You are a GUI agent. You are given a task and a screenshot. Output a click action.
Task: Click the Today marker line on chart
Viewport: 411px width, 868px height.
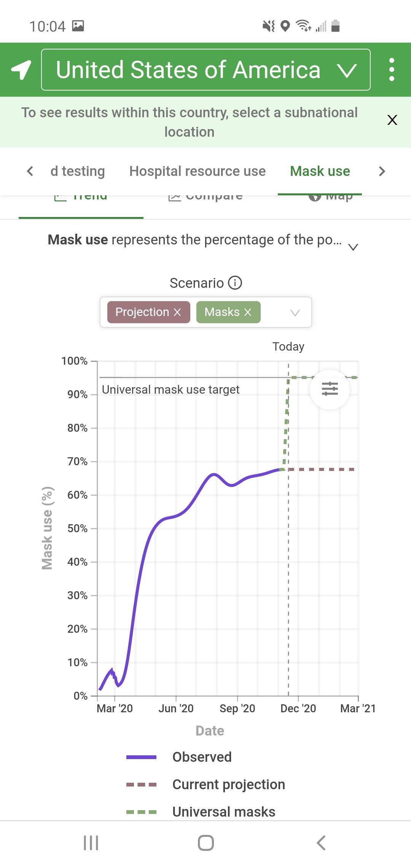(x=288, y=529)
